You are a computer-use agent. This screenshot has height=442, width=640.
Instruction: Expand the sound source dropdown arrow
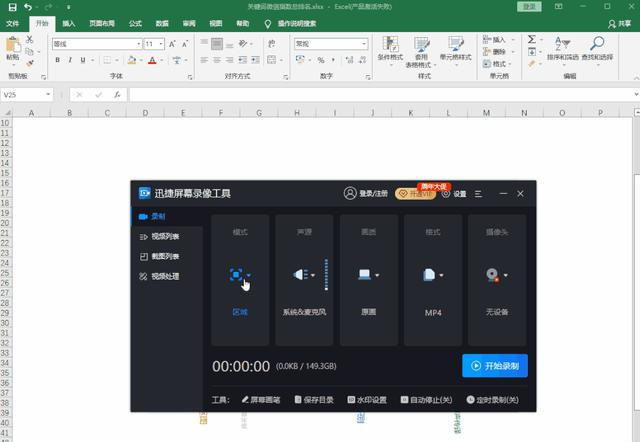pos(313,275)
